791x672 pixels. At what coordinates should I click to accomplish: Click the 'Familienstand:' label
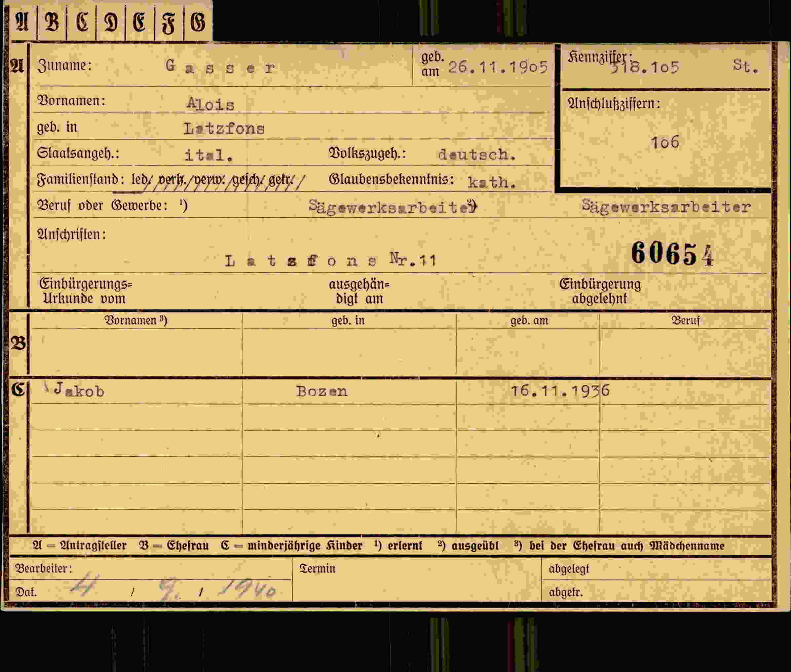click(81, 179)
